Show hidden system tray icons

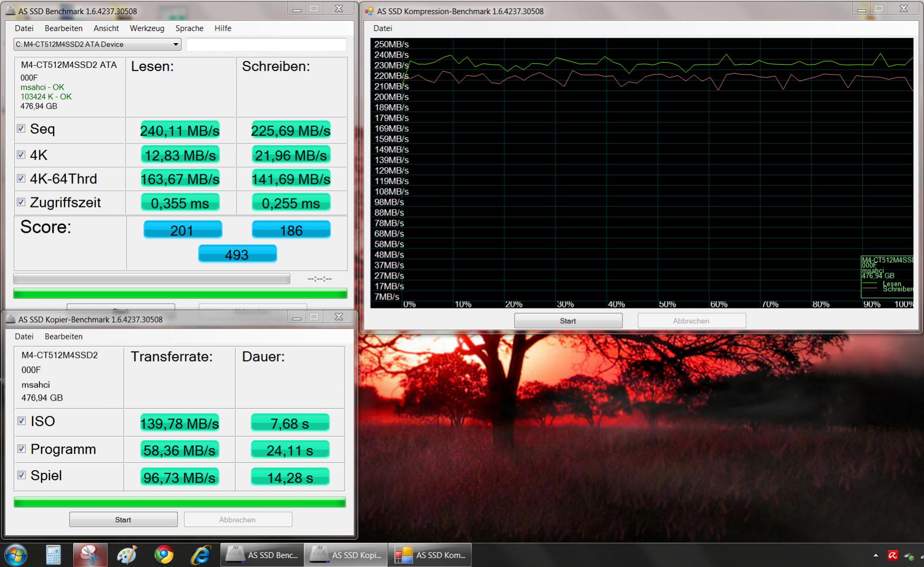[876, 555]
